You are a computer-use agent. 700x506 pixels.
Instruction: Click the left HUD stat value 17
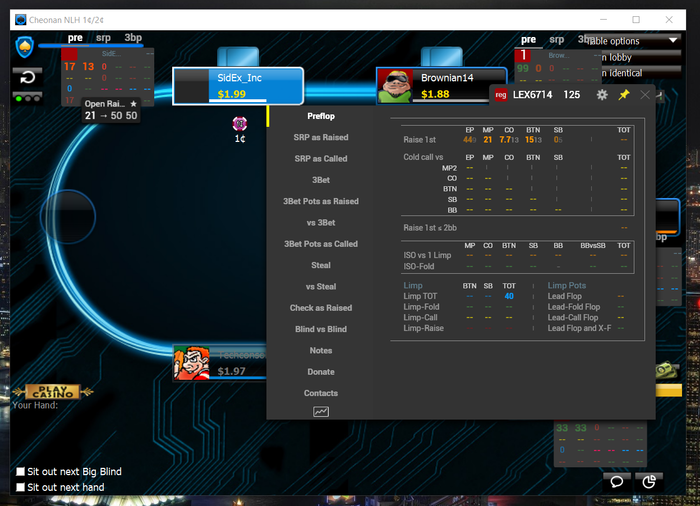coord(69,67)
